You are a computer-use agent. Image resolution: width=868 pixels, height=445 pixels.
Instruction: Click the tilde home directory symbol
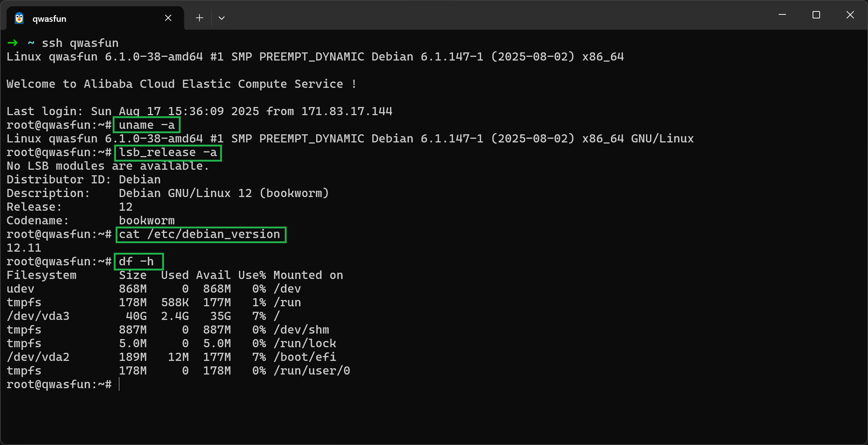(x=31, y=43)
